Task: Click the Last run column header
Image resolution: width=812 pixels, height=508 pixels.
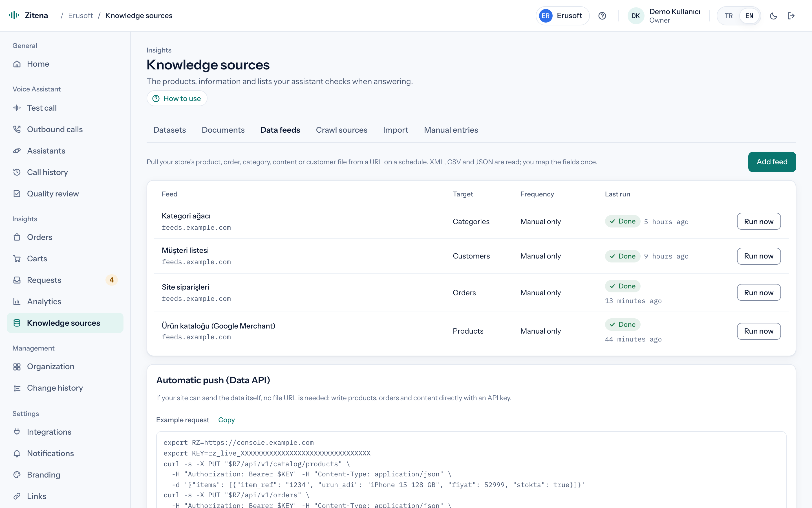Action: (x=617, y=194)
